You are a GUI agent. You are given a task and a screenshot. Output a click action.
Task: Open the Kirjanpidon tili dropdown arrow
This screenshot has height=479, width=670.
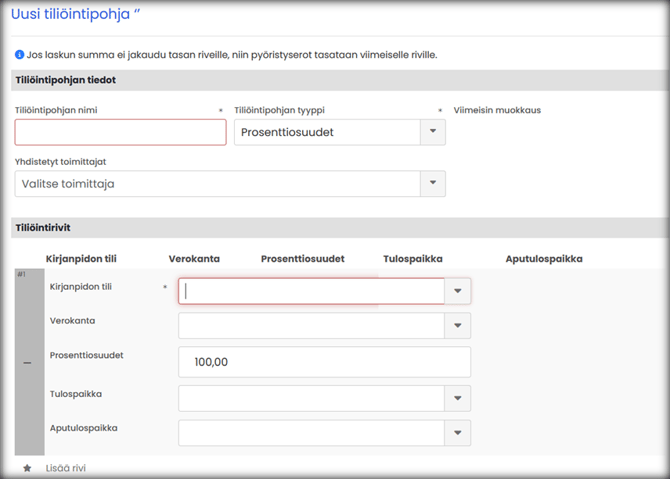click(x=457, y=291)
